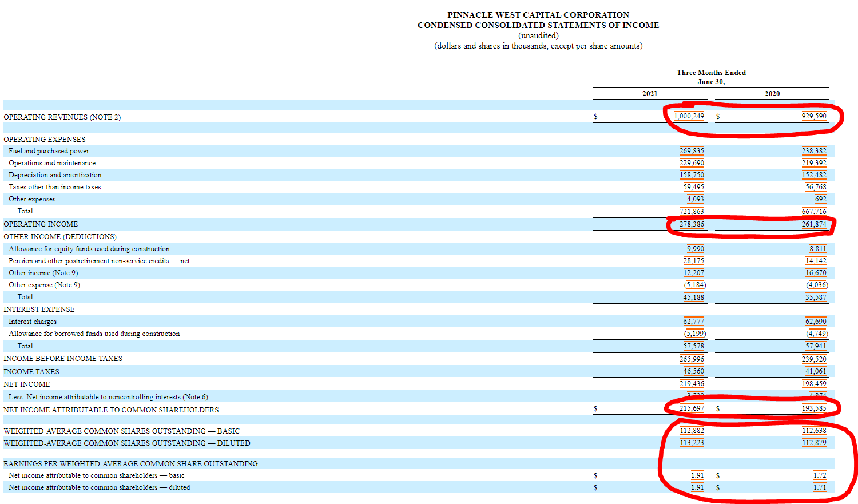The height and width of the screenshot is (504, 858).
Task: Click the 'Three Months Ended June 30,' header
Action: click(x=711, y=77)
